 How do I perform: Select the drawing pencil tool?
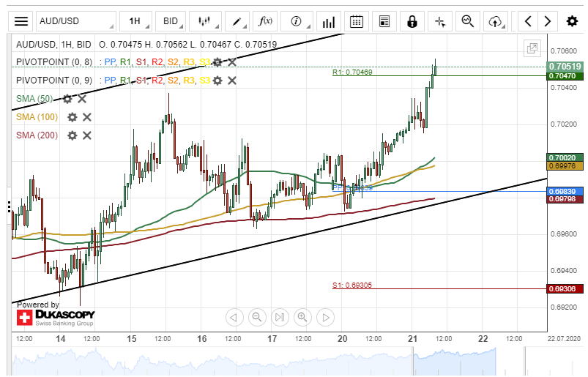click(238, 21)
